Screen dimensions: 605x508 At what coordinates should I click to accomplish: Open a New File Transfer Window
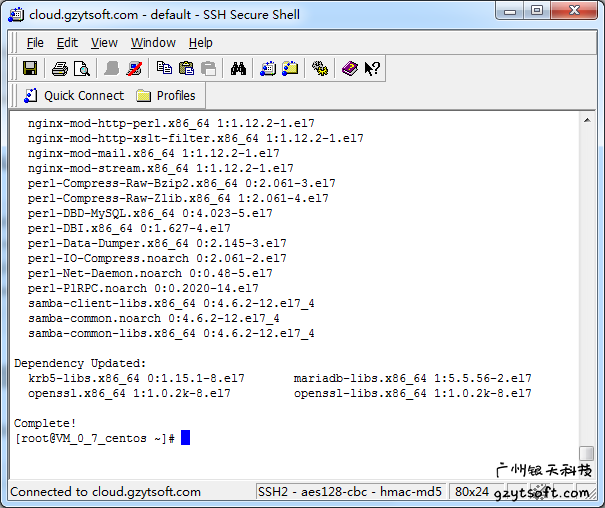[x=290, y=69]
